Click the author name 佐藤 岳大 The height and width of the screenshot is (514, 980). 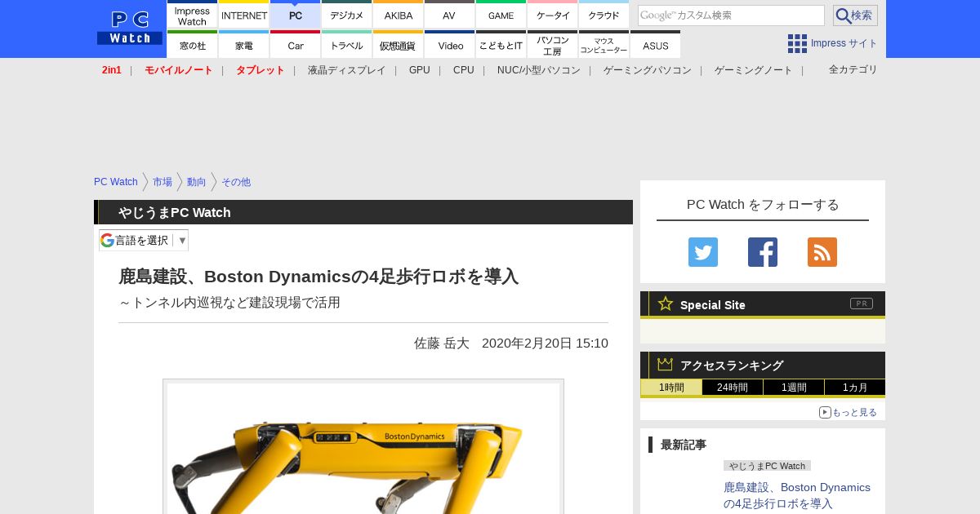pos(442,343)
